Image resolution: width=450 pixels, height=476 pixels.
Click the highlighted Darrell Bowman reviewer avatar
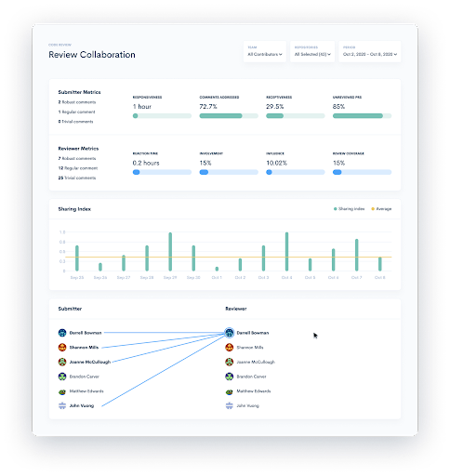[x=230, y=333]
